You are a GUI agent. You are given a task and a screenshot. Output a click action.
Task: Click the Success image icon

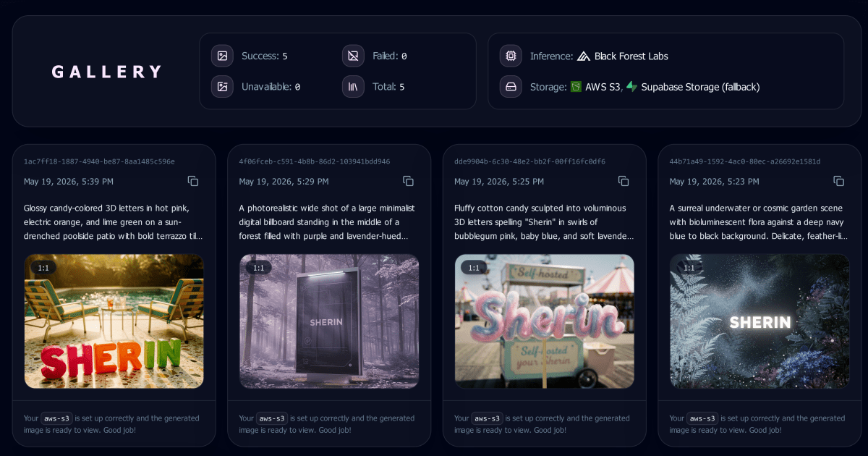[x=222, y=56]
